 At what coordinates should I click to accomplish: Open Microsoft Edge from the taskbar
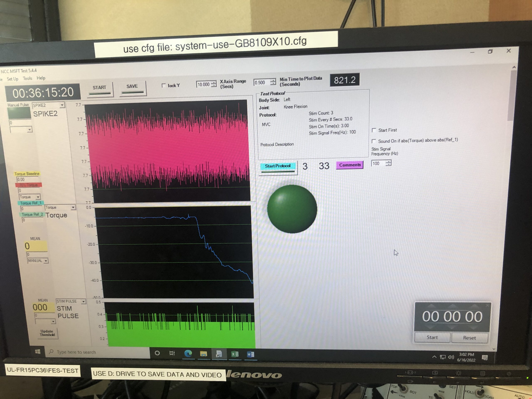188,353
